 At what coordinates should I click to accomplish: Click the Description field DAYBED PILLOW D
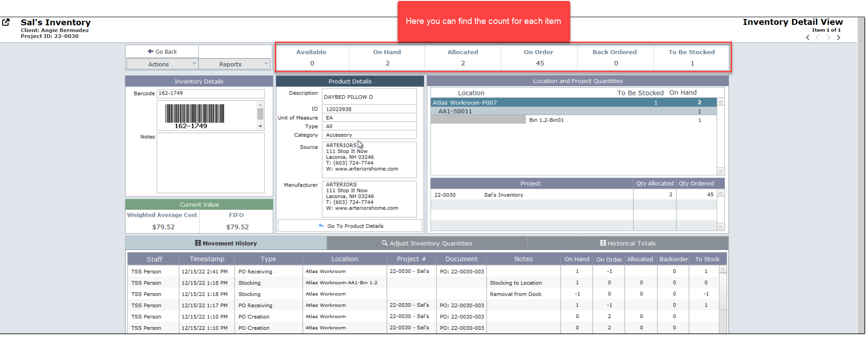369,97
